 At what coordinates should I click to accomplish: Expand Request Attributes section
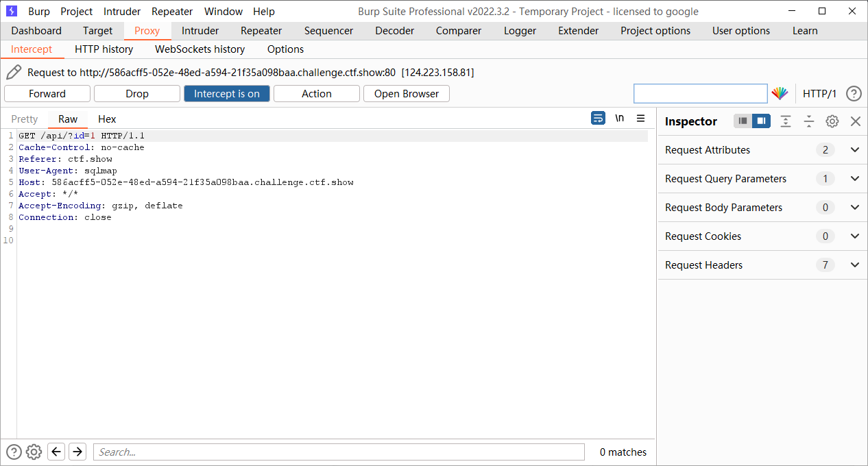pos(854,150)
